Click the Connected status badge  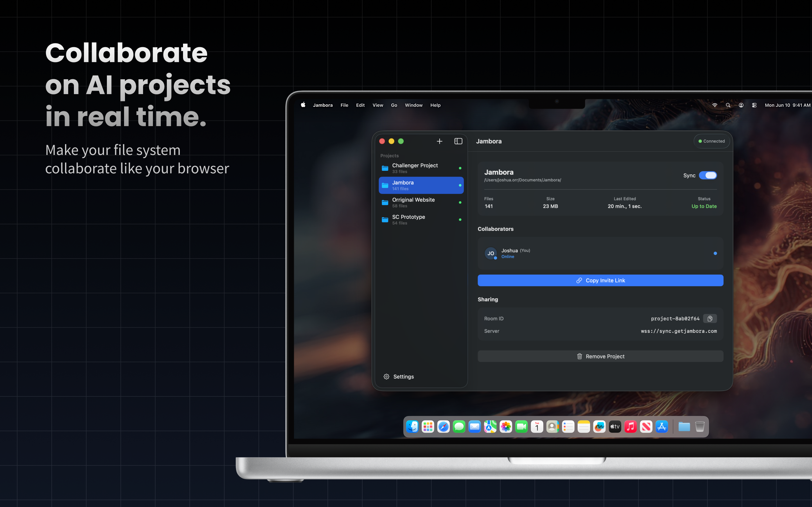(712, 141)
